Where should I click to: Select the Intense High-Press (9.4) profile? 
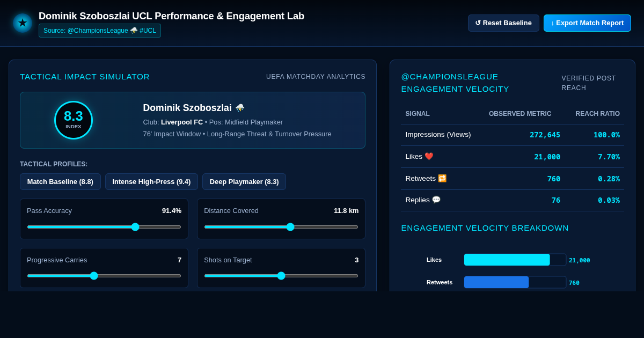coord(151,182)
